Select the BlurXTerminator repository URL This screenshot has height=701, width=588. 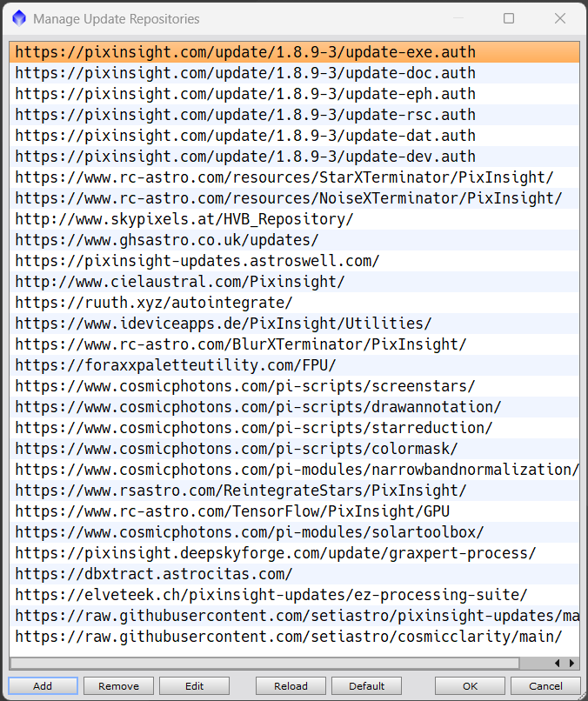tap(294, 344)
